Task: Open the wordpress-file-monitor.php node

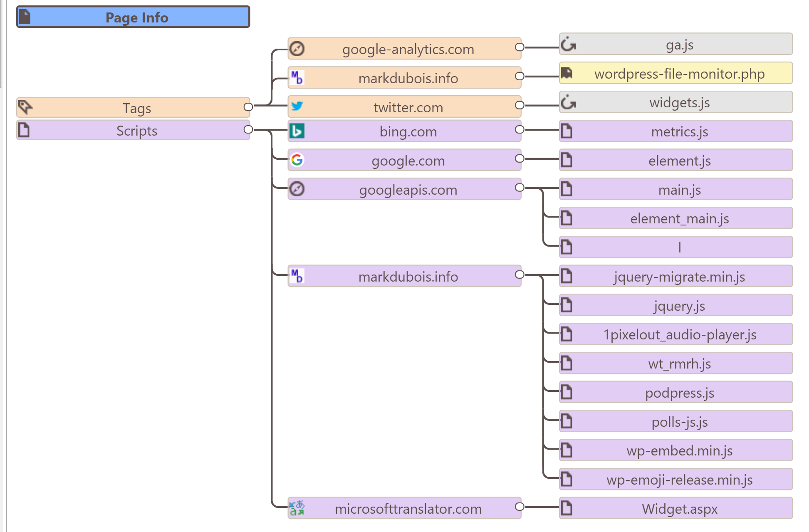Action: 676,73
